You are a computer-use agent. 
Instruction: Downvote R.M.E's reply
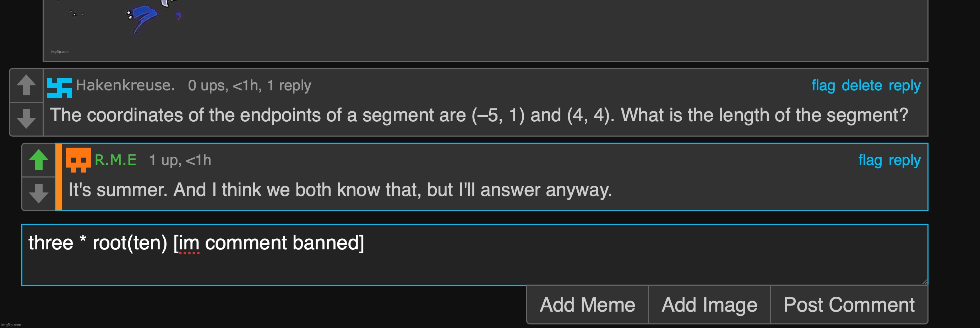(x=39, y=194)
